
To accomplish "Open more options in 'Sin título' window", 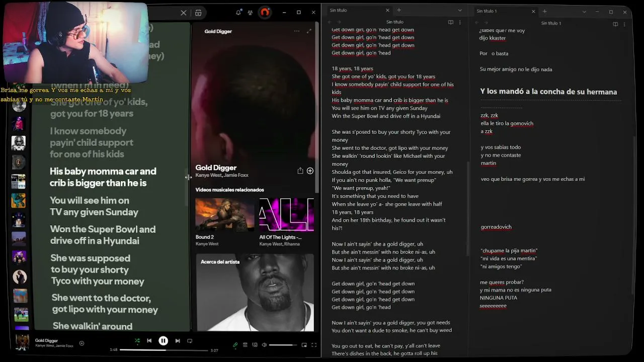I will (x=460, y=22).
